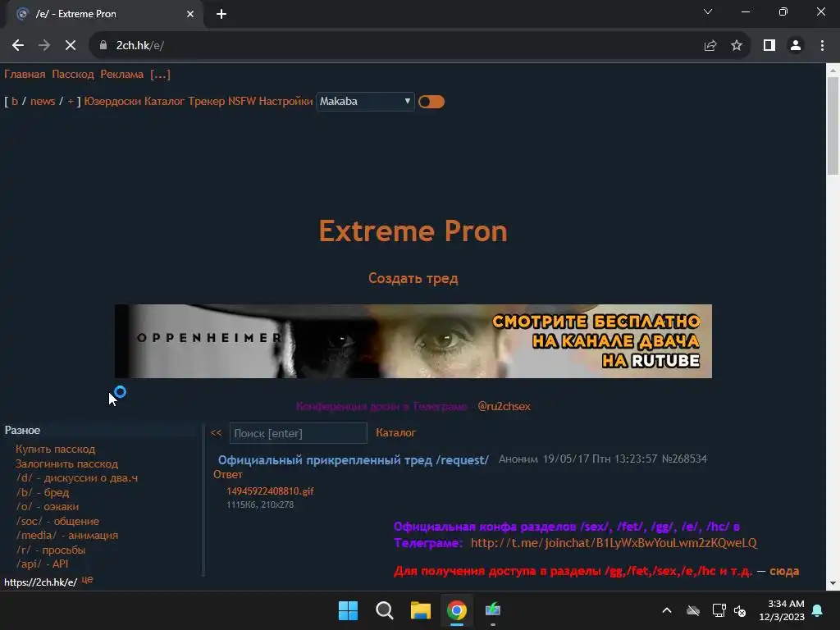The height and width of the screenshot is (630, 840).
Task: Open /r/ - просьбы board
Action: 50,550
